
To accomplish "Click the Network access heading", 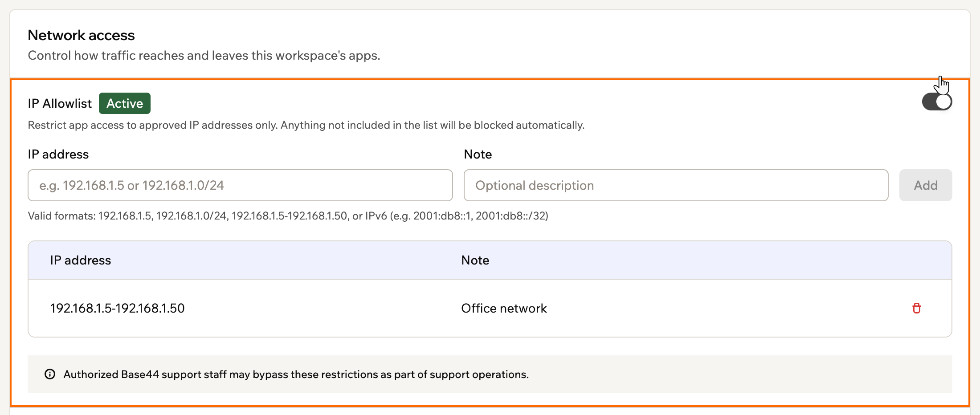I will [81, 35].
